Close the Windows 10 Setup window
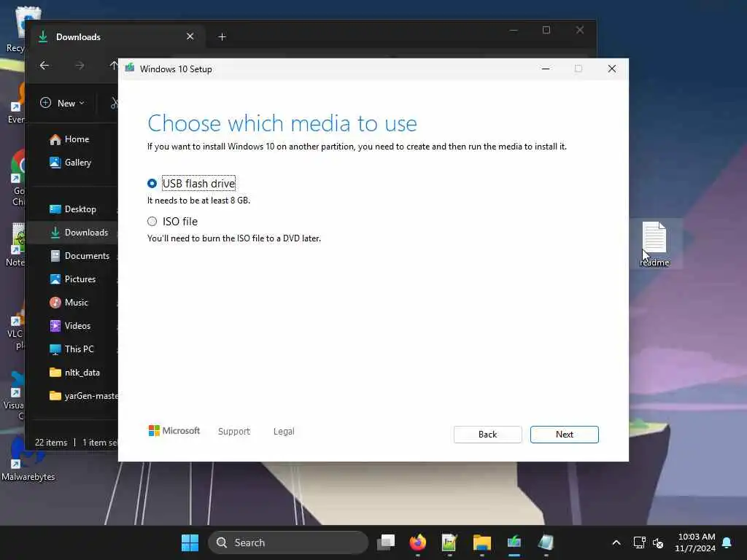The width and height of the screenshot is (747, 560). click(x=612, y=69)
